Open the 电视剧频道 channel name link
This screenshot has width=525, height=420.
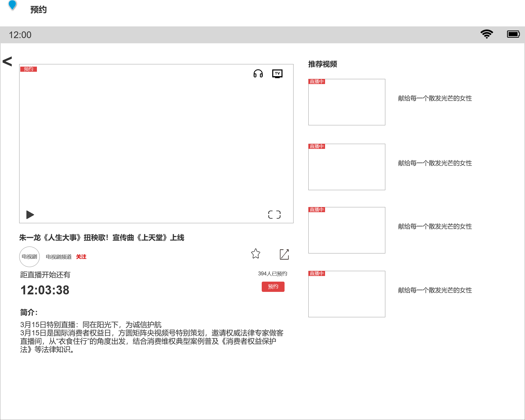pyautogui.click(x=58, y=257)
